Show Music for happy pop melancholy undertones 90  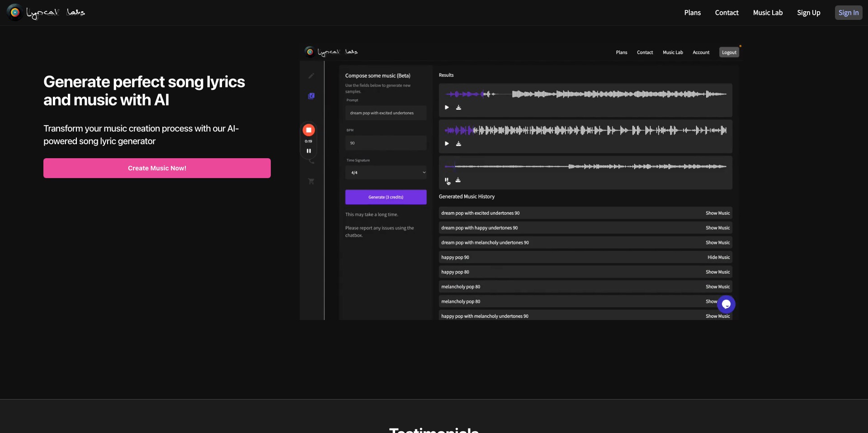pyautogui.click(x=717, y=316)
